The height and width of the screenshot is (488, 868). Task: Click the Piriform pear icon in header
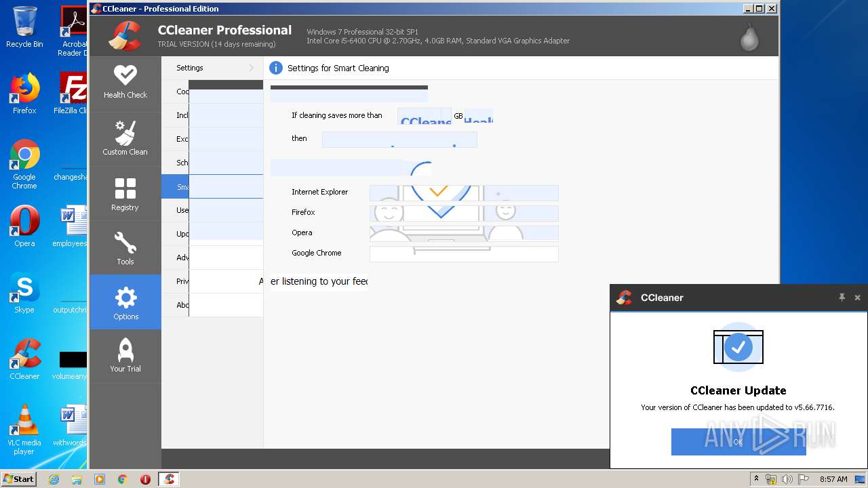(x=749, y=37)
